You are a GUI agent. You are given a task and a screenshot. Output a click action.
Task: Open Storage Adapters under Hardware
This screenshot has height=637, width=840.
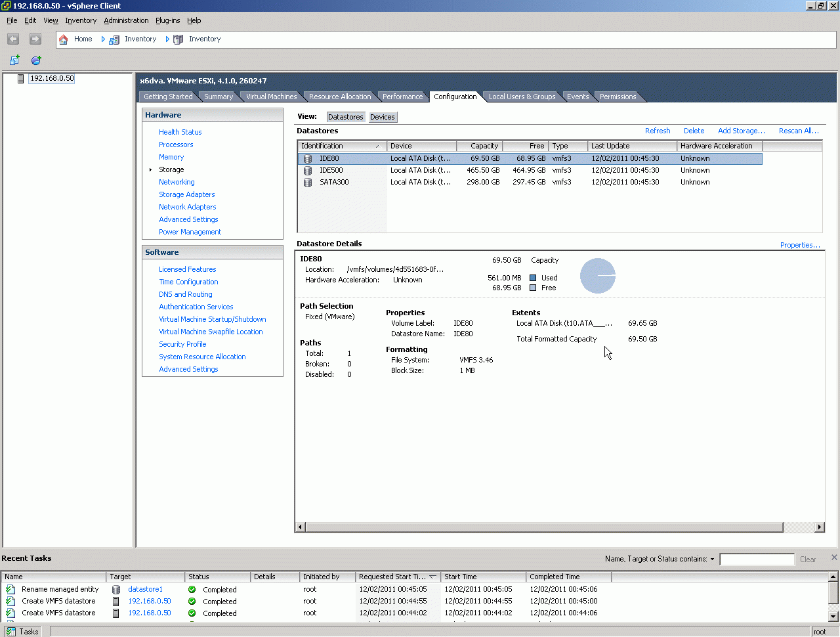tap(187, 194)
